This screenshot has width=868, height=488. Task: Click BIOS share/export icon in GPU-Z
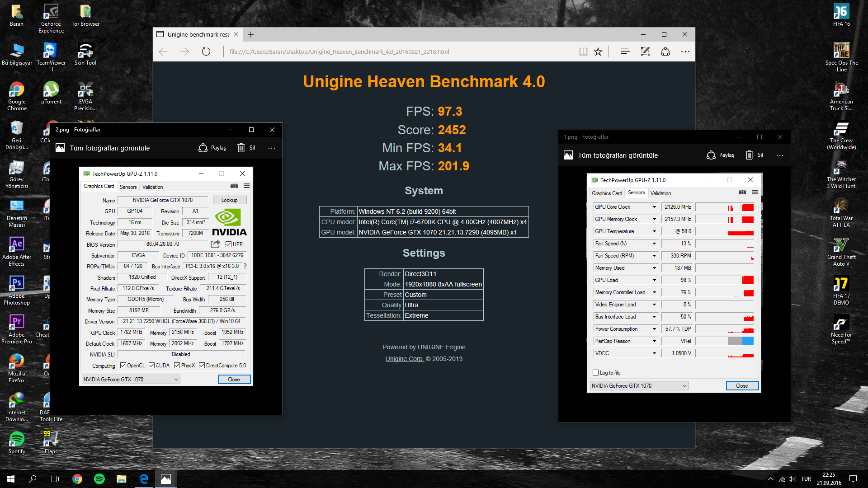click(215, 244)
